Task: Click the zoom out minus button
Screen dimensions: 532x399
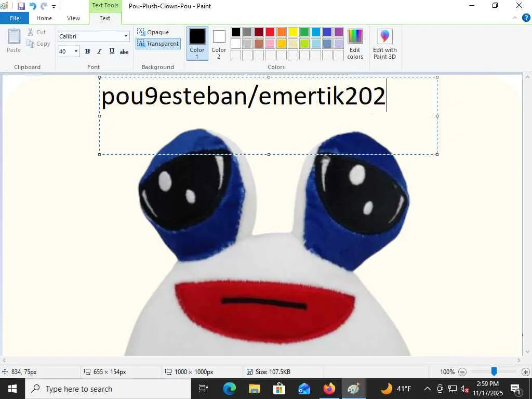Action: click(462, 372)
